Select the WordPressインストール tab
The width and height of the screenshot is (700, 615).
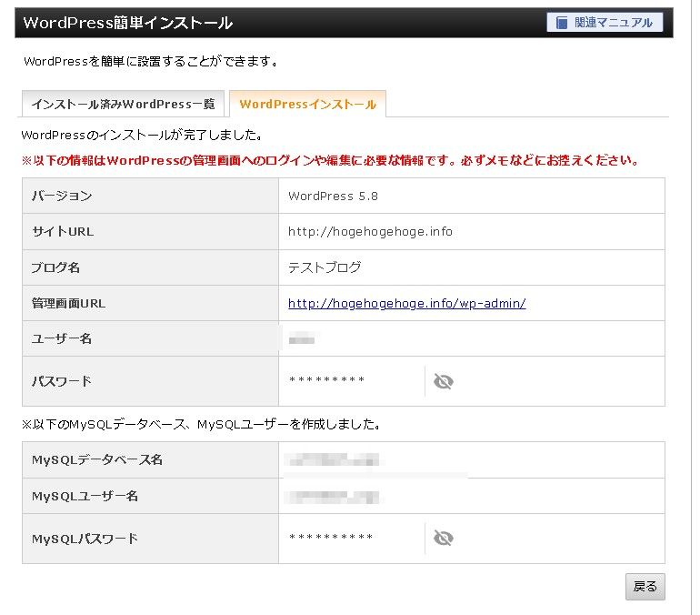307,105
